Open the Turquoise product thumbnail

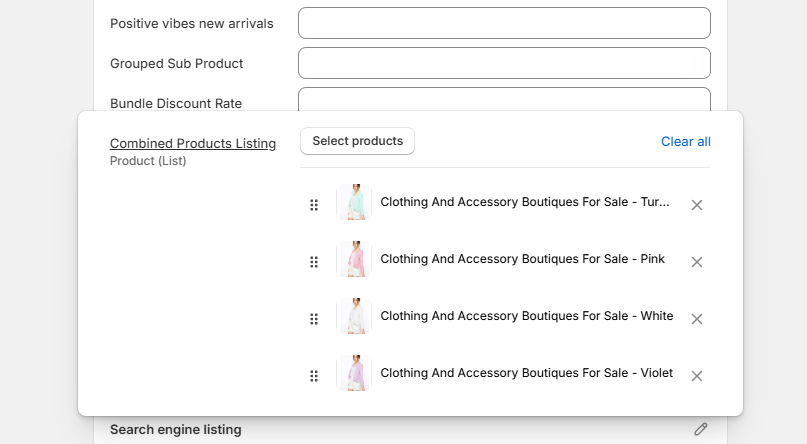coord(354,203)
